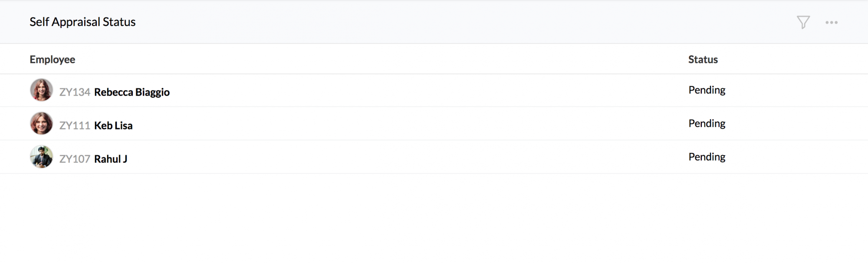Select employee ID ZY134
Screen dimensions: 868x263
75,92
